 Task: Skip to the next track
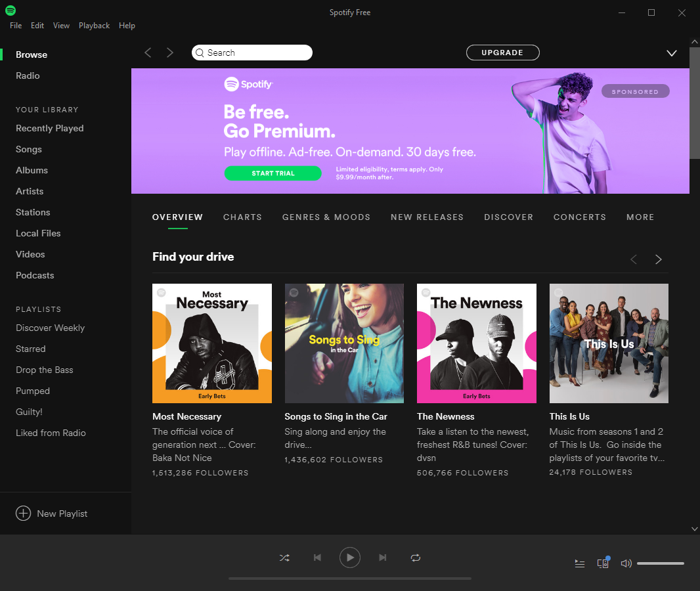[x=383, y=557]
